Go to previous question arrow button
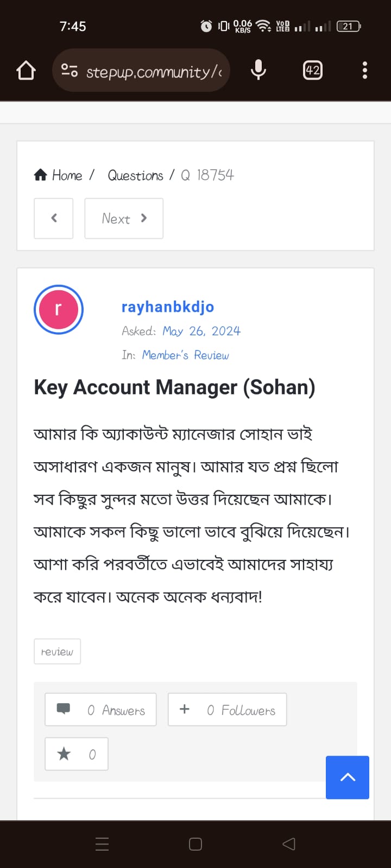 click(54, 218)
